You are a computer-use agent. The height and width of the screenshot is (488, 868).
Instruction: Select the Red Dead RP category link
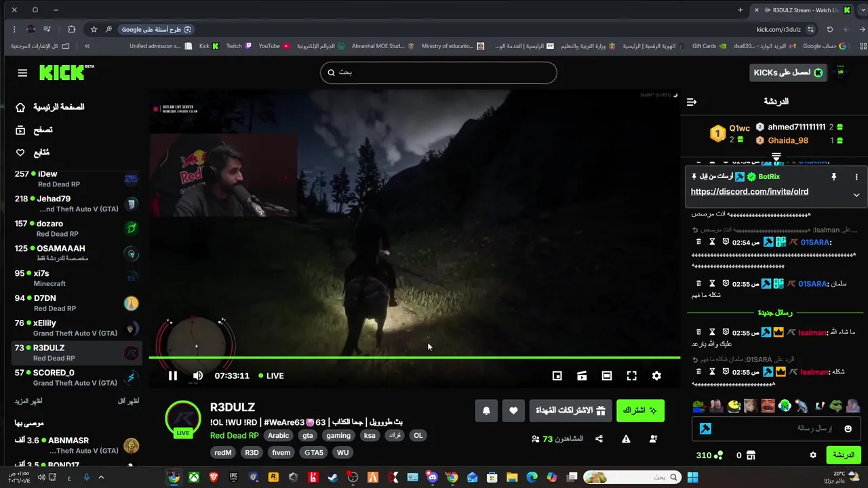pyautogui.click(x=234, y=436)
